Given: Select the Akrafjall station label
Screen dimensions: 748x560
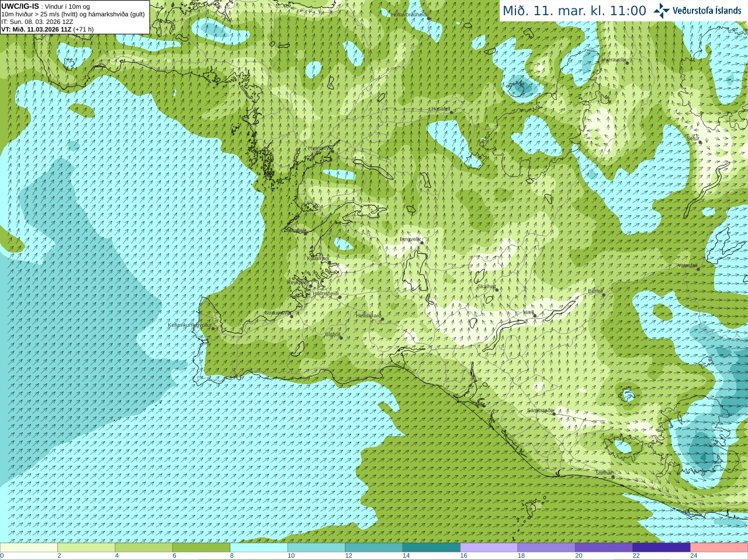Looking at the screenshot, I should tap(296, 231).
